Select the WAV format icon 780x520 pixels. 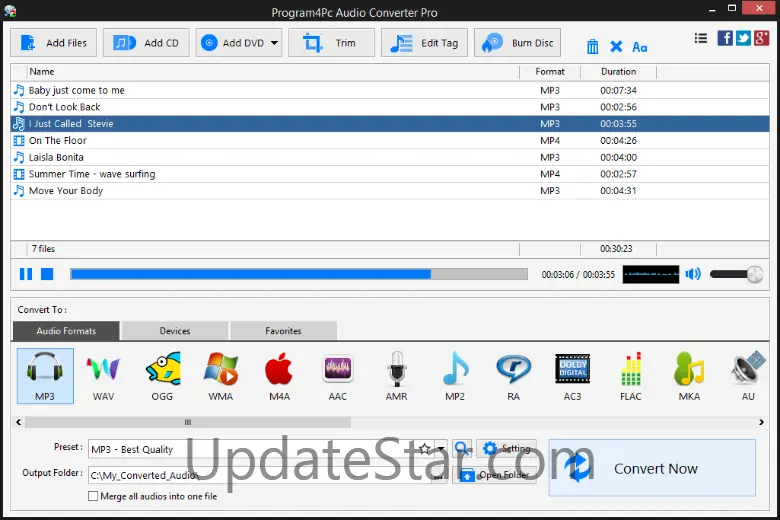[x=103, y=376]
